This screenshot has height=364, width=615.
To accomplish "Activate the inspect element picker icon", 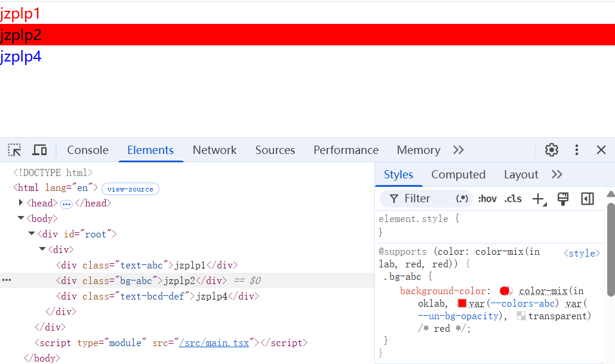I will click(x=14, y=150).
